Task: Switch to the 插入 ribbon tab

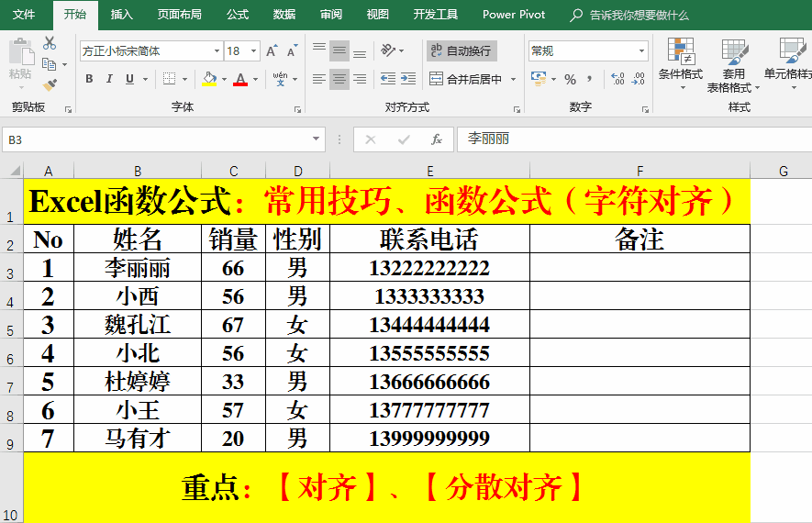Action: [121, 15]
